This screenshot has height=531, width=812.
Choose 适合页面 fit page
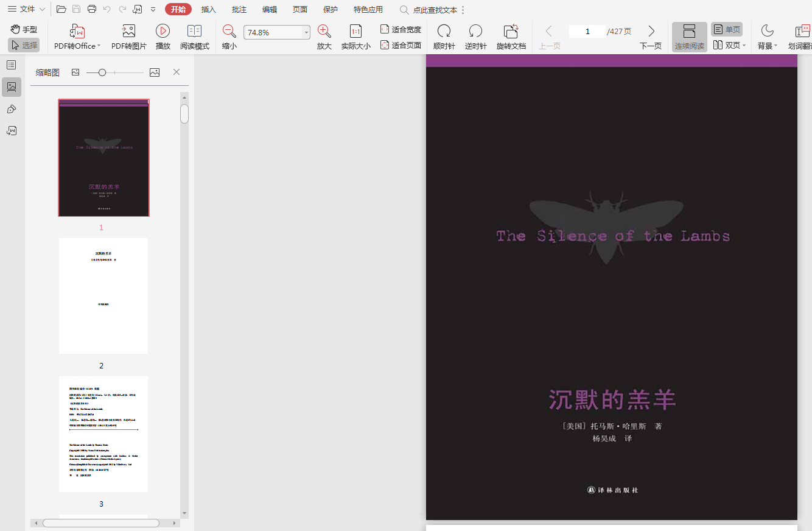tap(401, 45)
